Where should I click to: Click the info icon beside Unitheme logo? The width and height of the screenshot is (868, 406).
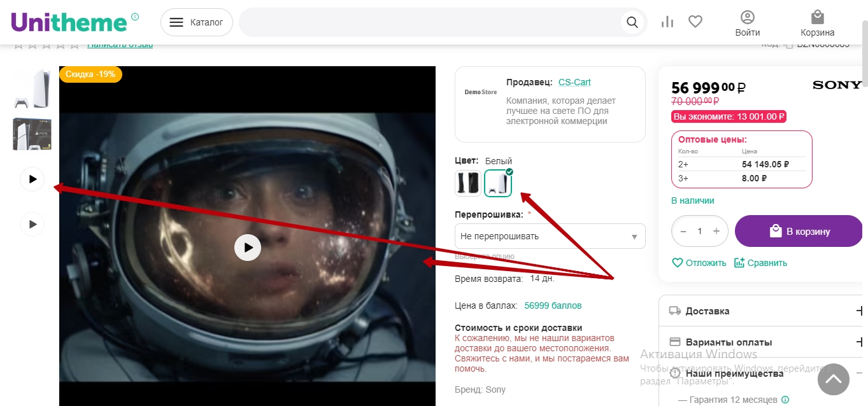click(x=134, y=16)
